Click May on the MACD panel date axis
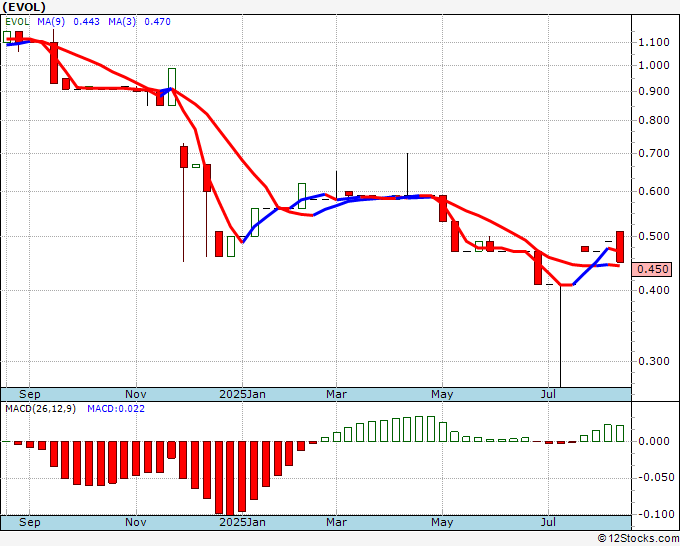The width and height of the screenshot is (680, 546). click(442, 522)
